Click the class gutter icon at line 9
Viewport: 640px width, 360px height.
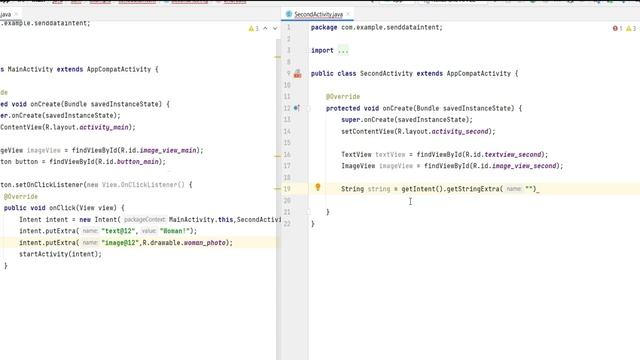(298, 74)
